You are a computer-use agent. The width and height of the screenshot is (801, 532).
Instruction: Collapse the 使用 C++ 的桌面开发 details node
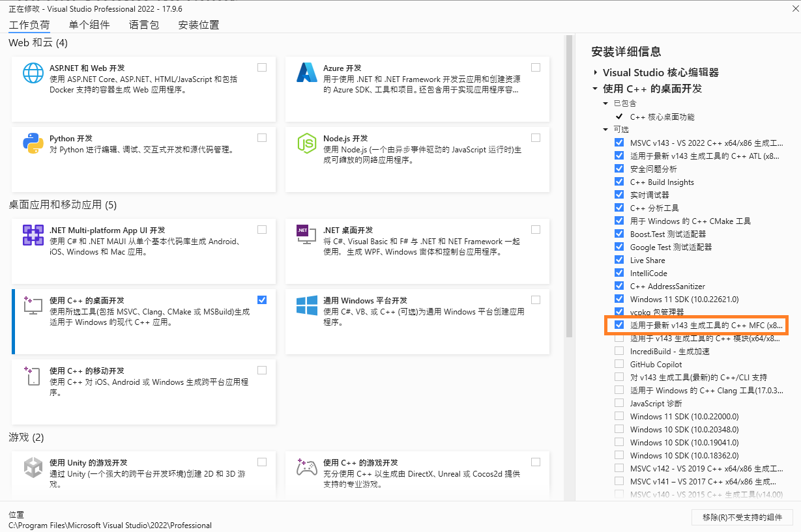(595, 89)
